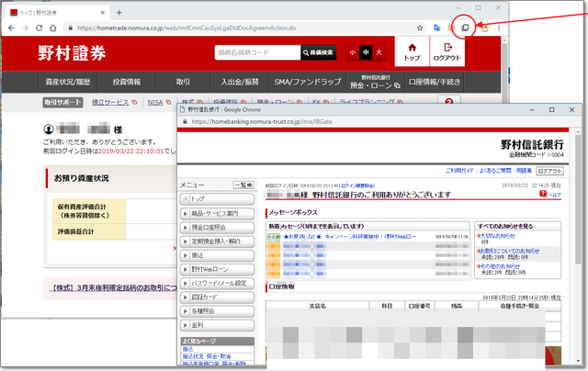Viewport: 588px width, 371px height.
Task: Click the bookmark star in address bar
Action: [420, 28]
